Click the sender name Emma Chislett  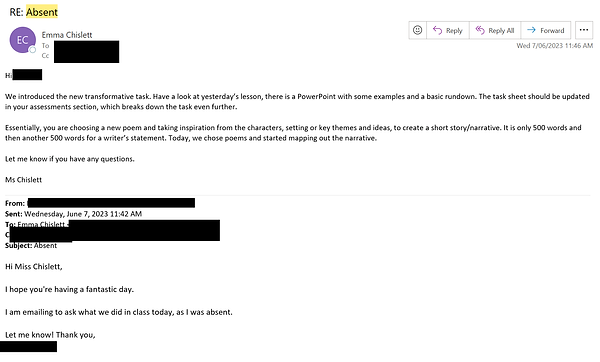coord(67,35)
